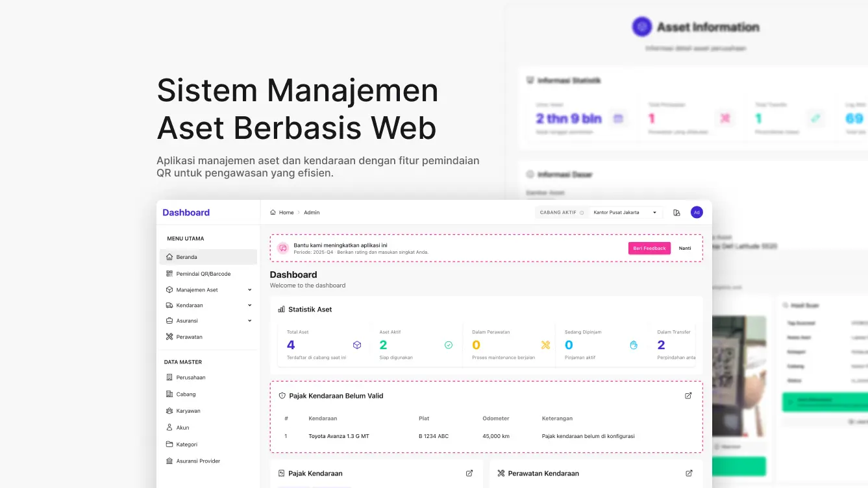
Task: Select Perusahaan in Data Master menu
Action: click(190, 377)
